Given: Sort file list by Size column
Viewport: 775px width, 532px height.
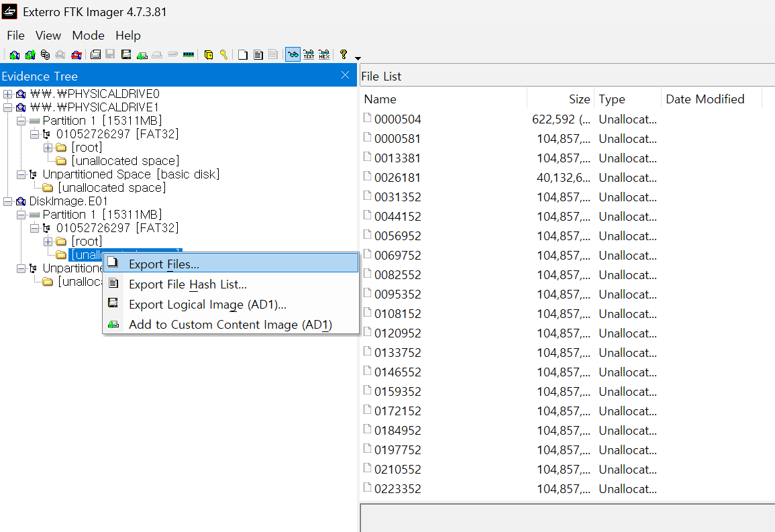Looking at the screenshot, I should coord(560,99).
